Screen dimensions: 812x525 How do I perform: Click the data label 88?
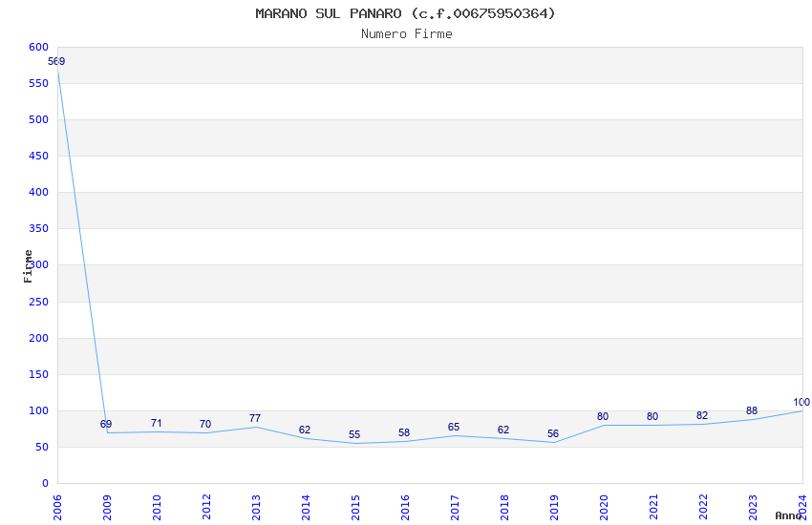[752, 410]
